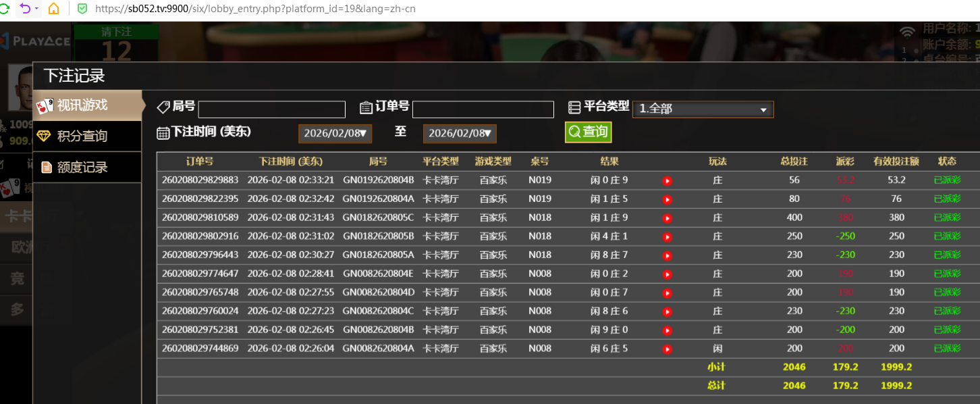Play video replay for order 260208029829883
The image size is (980, 404).
coord(668,180)
